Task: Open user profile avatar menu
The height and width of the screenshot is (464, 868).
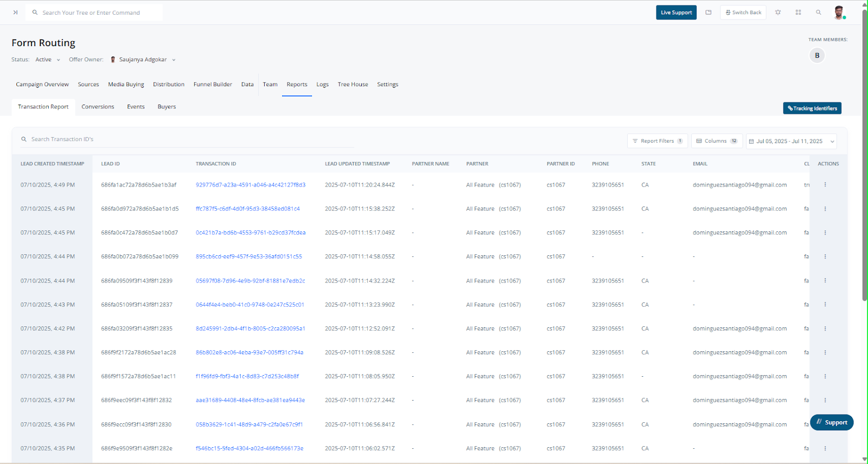Action: click(x=839, y=12)
